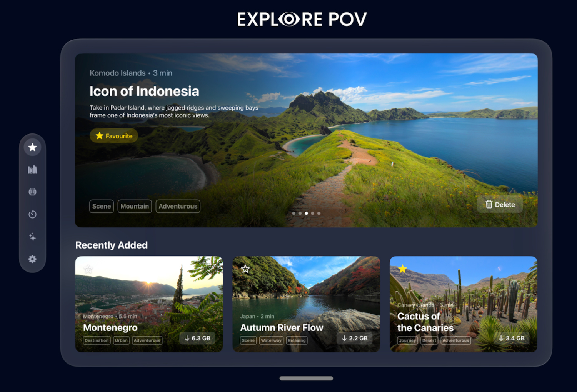The image size is (577, 392).
Task: Toggle the star on Montenegro card
Action: [x=88, y=269]
